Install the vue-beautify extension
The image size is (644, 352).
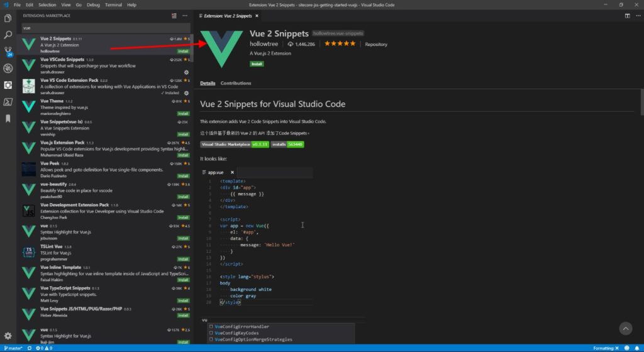pos(183,197)
